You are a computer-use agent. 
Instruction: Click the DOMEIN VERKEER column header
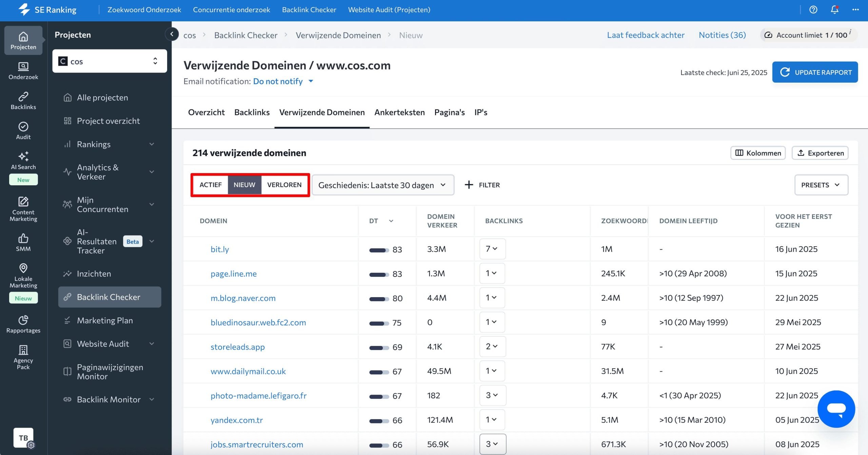442,221
